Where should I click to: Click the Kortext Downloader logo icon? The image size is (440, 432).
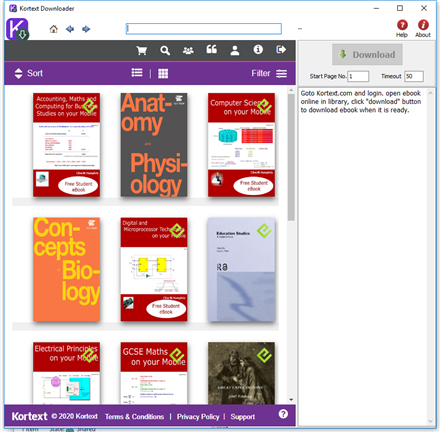(17, 29)
